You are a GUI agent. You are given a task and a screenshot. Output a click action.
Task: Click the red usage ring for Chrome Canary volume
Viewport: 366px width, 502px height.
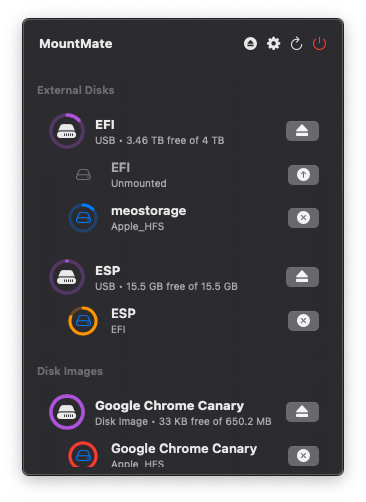[x=83, y=454]
